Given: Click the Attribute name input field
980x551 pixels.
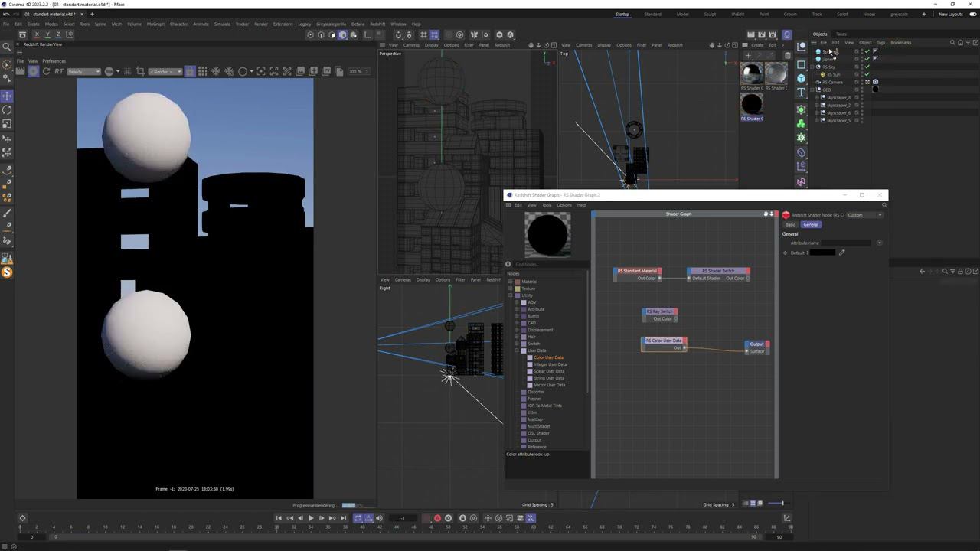Looking at the screenshot, I should pos(845,243).
